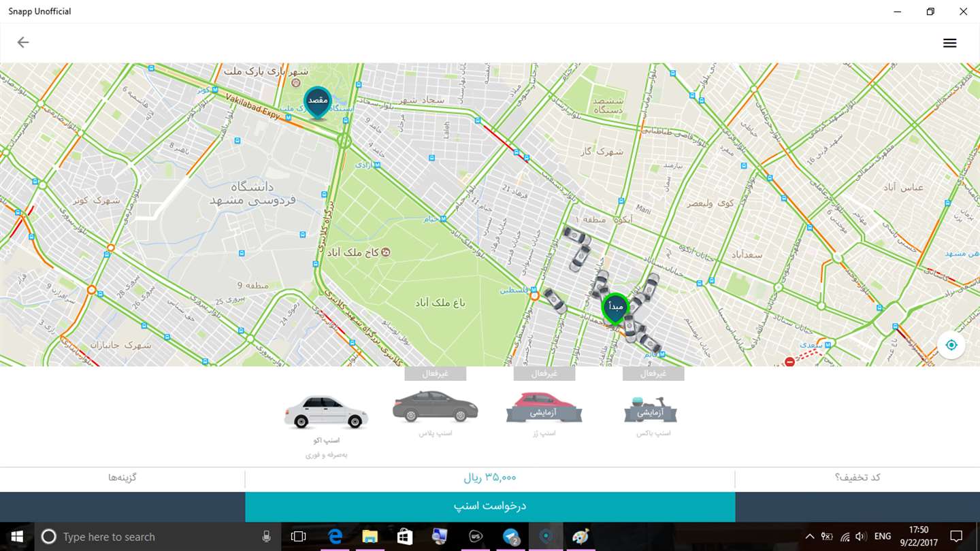The width and height of the screenshot is (980, 551).
Task: Open Wi-Fi network panel in tray
Action: (845, 537)
